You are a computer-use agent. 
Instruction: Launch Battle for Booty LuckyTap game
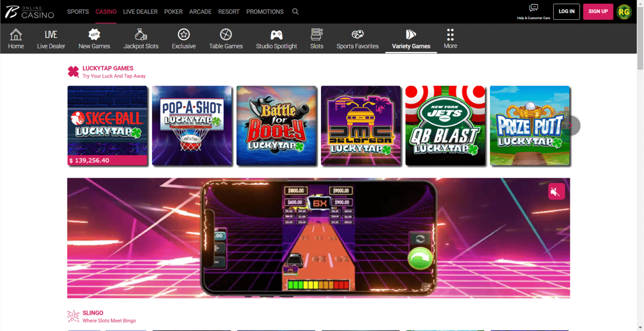[x=276, y=126]
